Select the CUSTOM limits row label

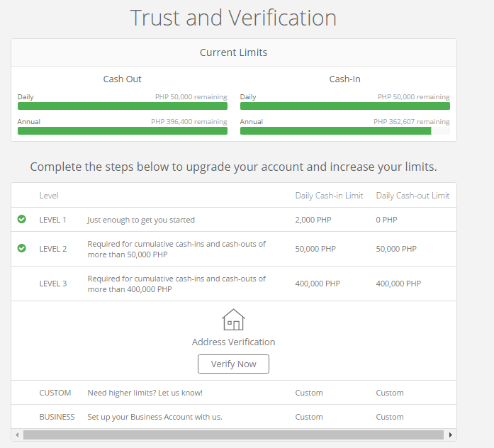click(55, 393)
